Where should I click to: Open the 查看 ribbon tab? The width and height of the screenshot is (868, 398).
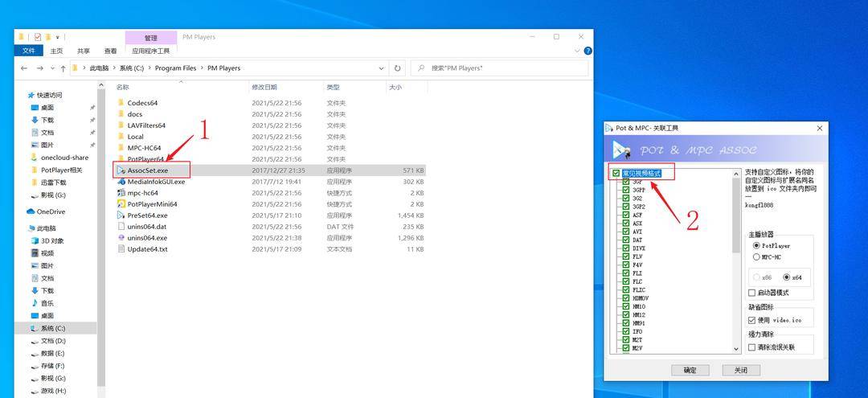110,51
